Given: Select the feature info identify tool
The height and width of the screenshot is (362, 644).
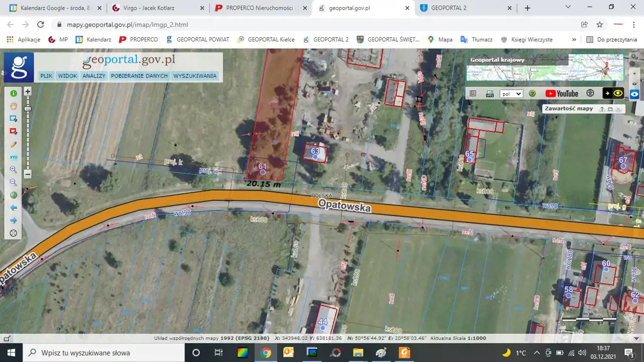Looking at the screenshot, I should point(14,93).
